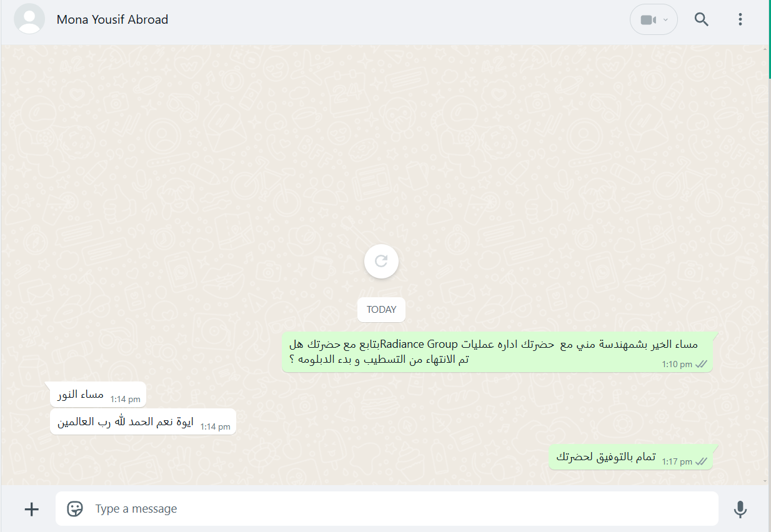Click the words "Radiance Group" in the sent message
This screenshot has height=532, width=771.
click(419, 343)
